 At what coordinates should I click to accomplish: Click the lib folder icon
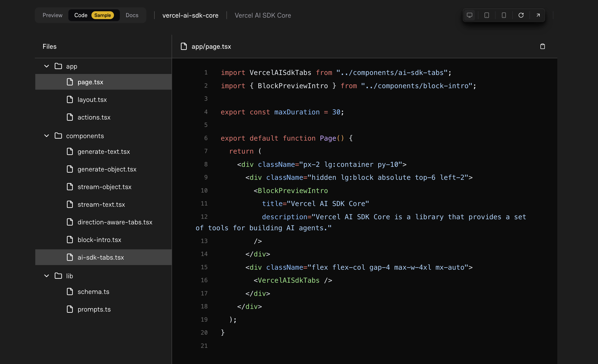(x=58, y=276)
